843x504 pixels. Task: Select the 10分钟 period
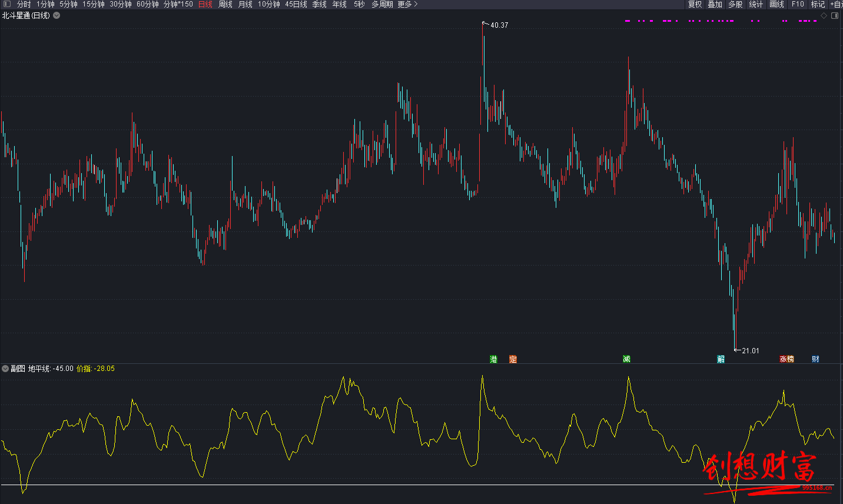(269, 4)
